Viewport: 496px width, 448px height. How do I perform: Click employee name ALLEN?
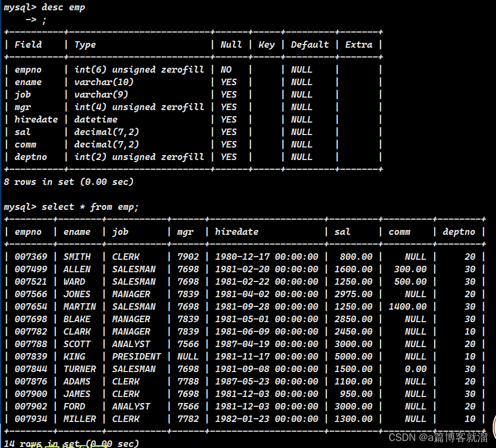pyautogui.click(x=77, y=269)
